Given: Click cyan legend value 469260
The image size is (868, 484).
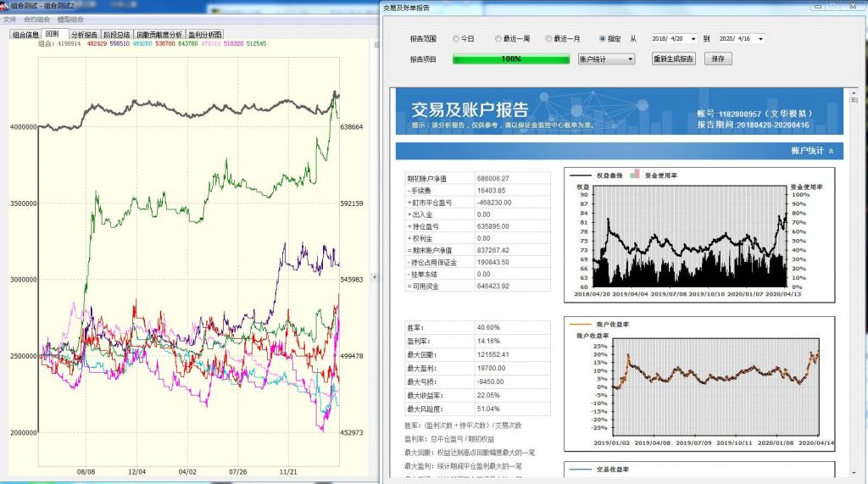Looking at the screenshot, I should point(142,43).
